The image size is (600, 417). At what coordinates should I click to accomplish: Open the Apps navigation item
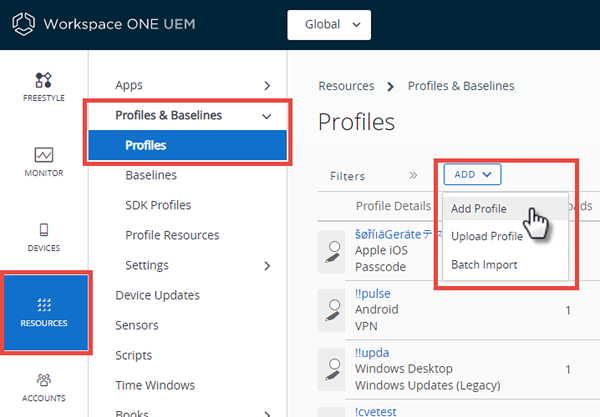(x=129, y=85)
